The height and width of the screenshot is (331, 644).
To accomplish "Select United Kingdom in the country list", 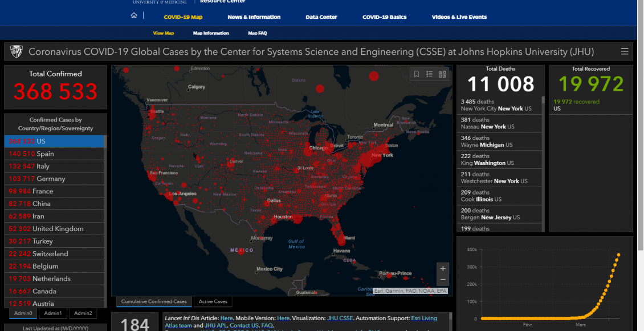I will tap(54, 229).
